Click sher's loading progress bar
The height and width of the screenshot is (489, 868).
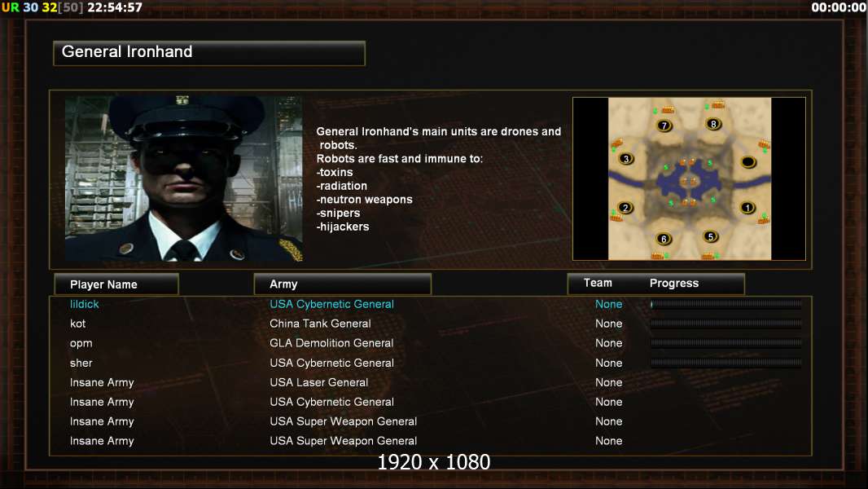click(726, 363)
